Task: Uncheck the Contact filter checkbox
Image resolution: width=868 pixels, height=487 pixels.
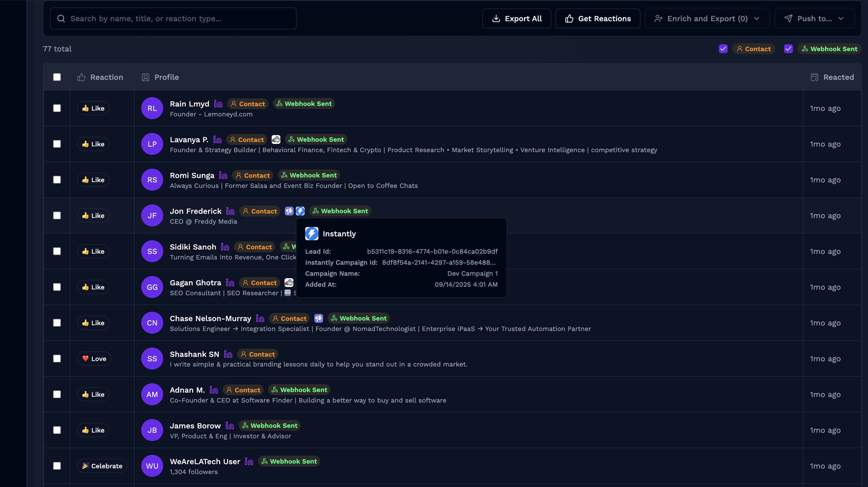Action: click(x=723, y=48)
